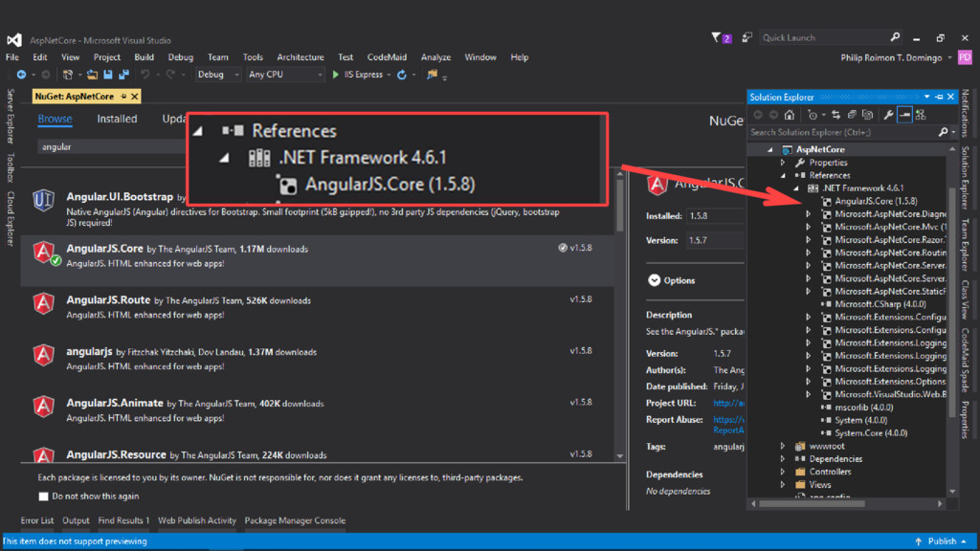Click the Save icon in main toolbar
The image size is (980, 551).
[x=107, y=75]
